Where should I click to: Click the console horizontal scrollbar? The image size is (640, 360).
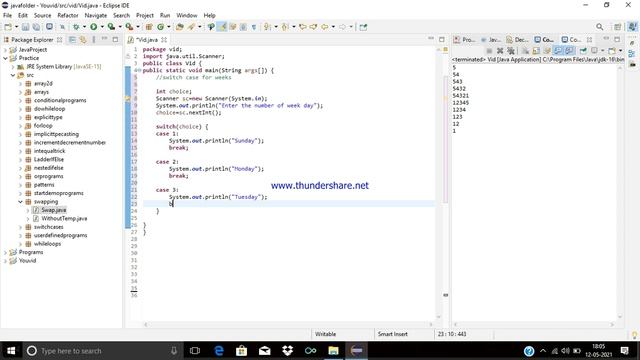click(x=535, y=324)
